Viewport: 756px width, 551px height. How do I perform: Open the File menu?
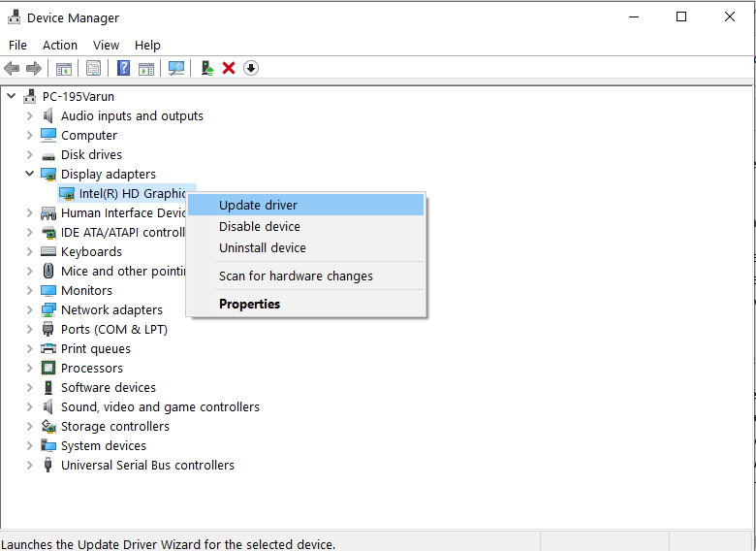click(17, 45)
